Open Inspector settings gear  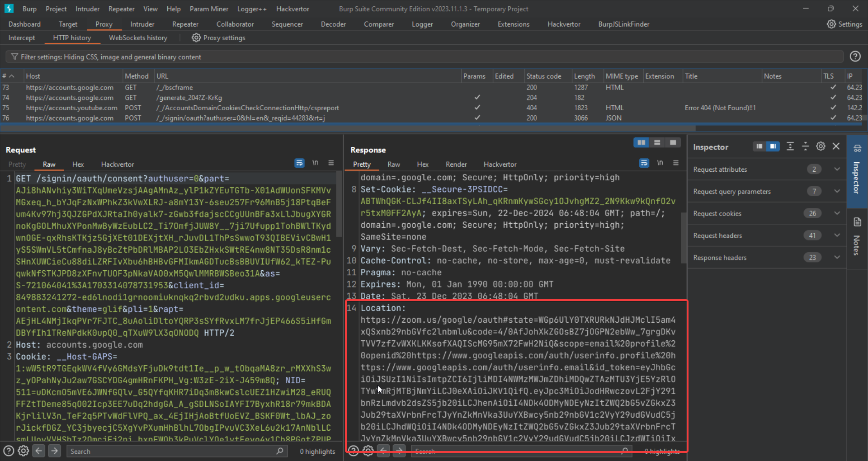pos(821,146)
